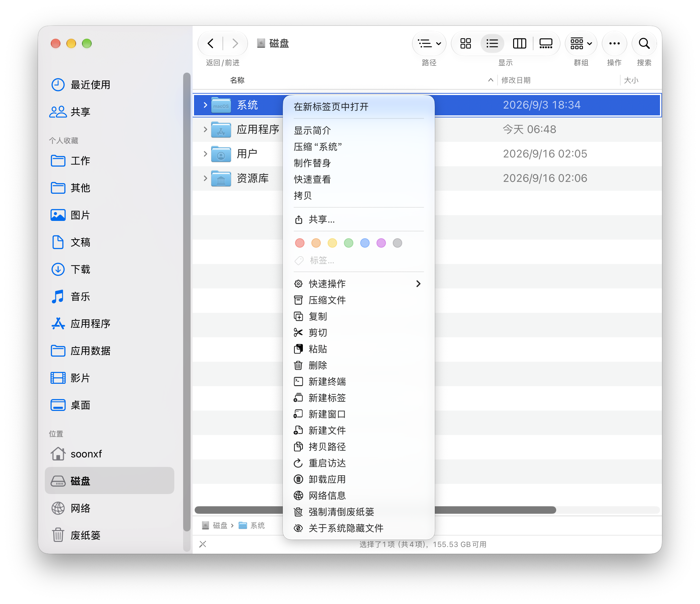
Task: Switch to list view
Action: point(492,43)
